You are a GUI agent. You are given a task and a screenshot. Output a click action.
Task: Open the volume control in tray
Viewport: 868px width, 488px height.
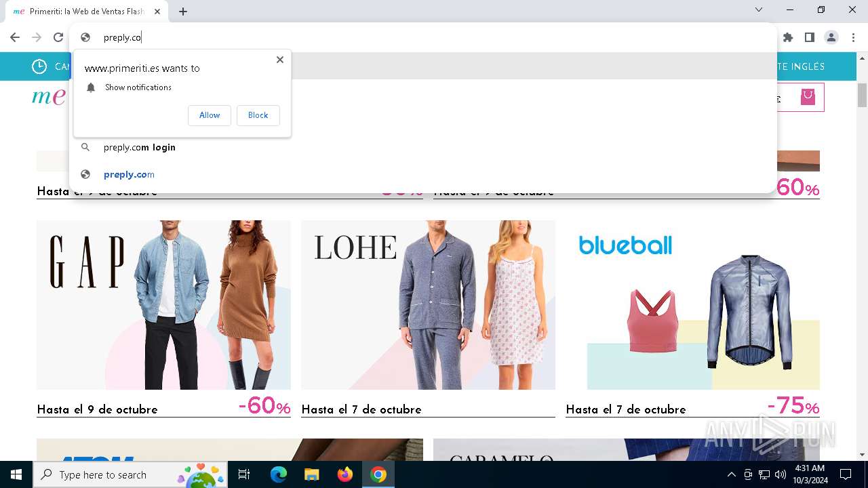coord(781,474)
